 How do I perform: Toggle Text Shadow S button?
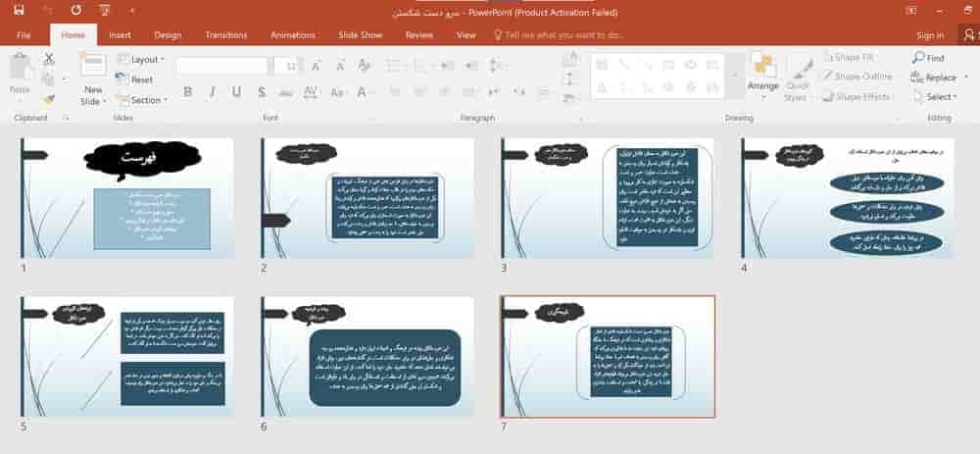(262, 92)
